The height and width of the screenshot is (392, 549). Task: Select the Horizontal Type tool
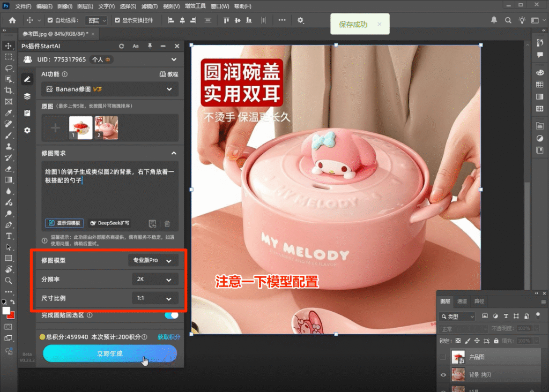[9, 236]
